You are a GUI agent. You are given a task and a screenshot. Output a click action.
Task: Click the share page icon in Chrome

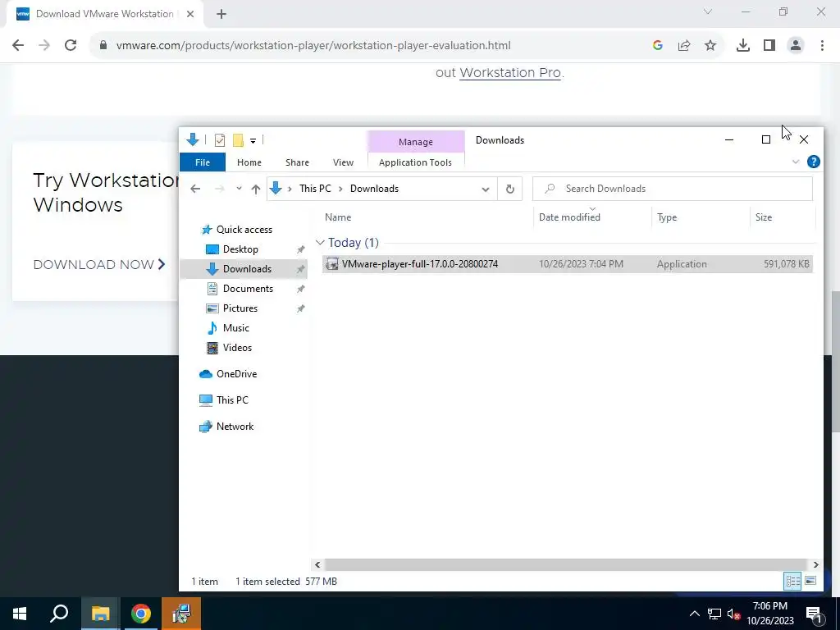(x=684, y=46)
